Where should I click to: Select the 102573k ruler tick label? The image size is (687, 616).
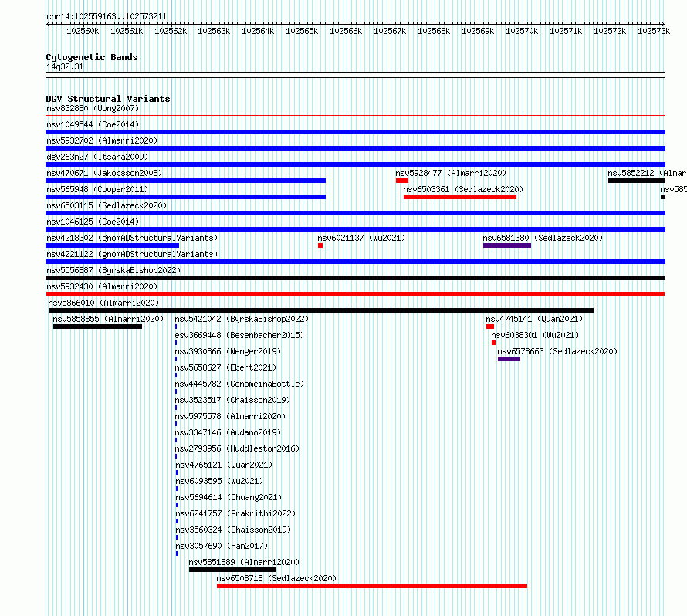point(654,31)
